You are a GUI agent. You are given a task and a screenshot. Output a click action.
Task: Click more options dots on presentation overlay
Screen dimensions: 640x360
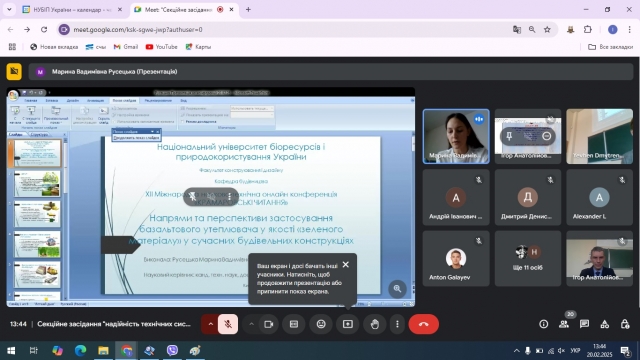(230, 197)
